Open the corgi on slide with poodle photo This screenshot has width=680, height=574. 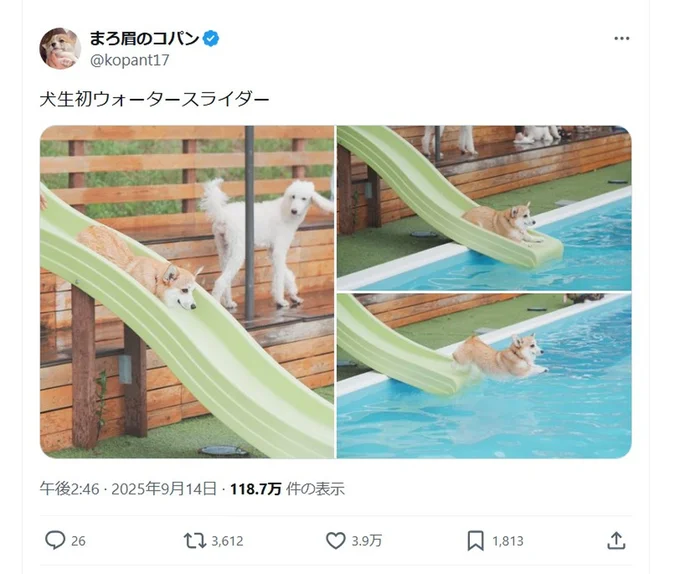tap(187, 292)
